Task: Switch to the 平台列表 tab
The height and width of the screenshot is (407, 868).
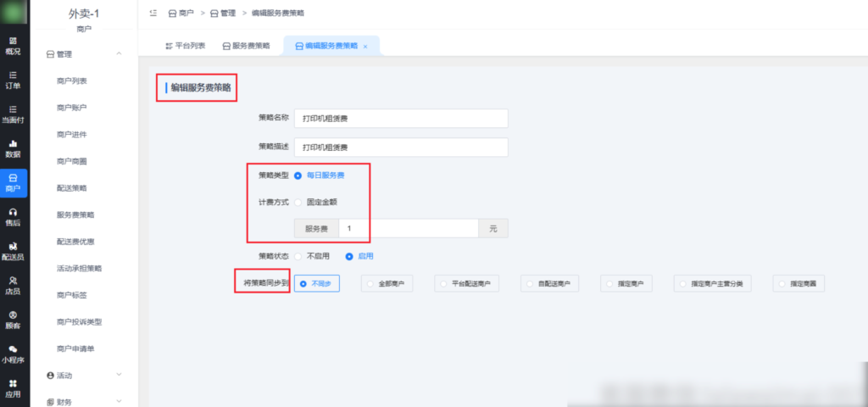Action: pos(186,46)
